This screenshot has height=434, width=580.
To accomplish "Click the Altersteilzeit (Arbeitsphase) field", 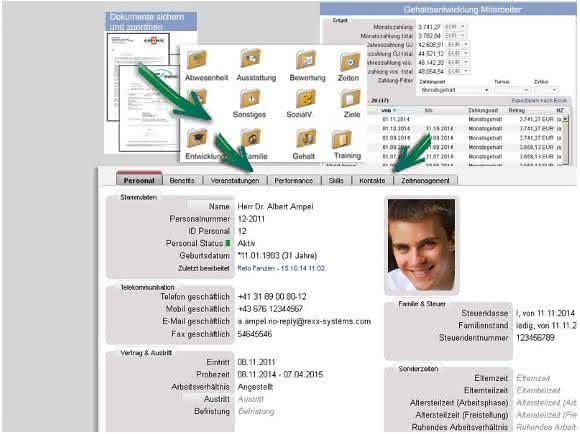I will pos(547,403).
